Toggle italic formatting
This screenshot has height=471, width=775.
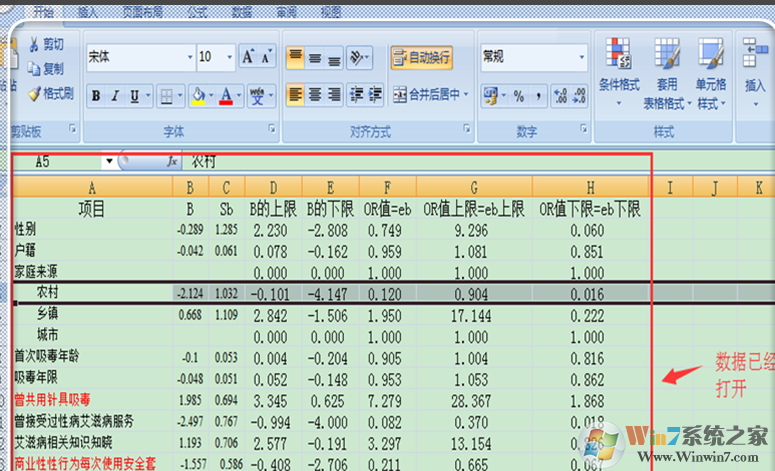point(116,96)
